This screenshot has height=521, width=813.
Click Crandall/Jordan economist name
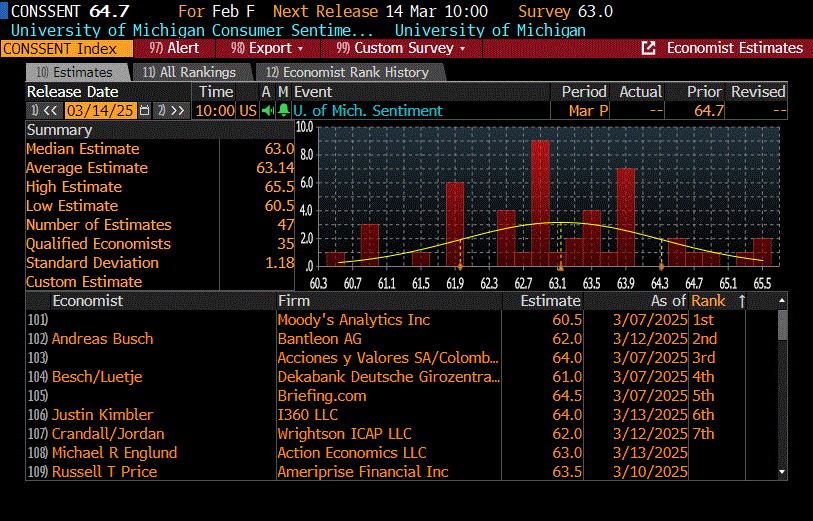point(108,433)
